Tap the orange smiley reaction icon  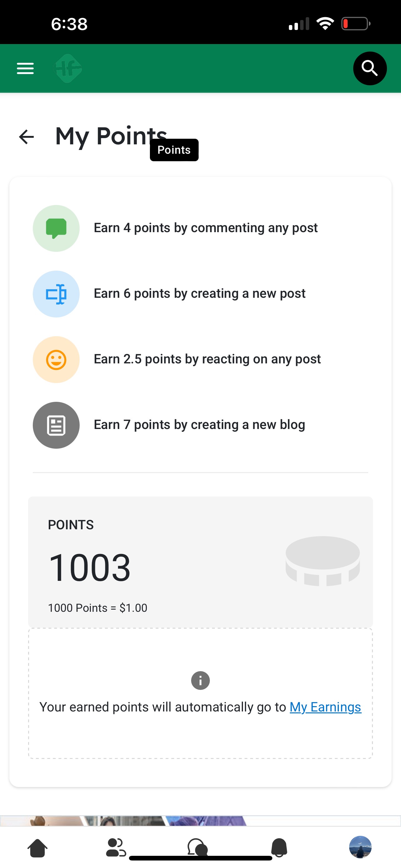[56, 360]
